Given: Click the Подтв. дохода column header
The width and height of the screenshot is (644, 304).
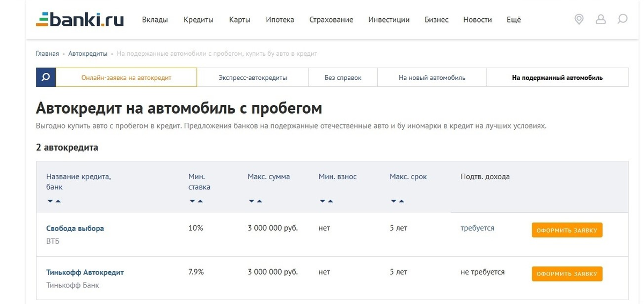Looking at the screenshot, I should coord(485,176).
